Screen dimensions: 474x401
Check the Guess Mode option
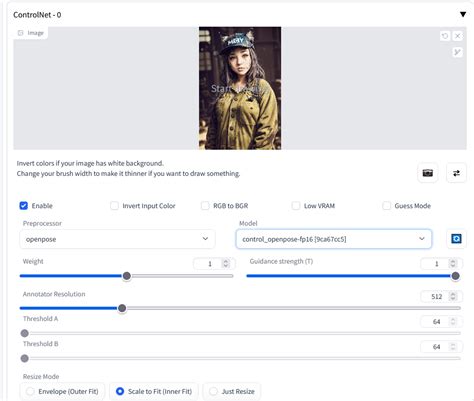387,206
